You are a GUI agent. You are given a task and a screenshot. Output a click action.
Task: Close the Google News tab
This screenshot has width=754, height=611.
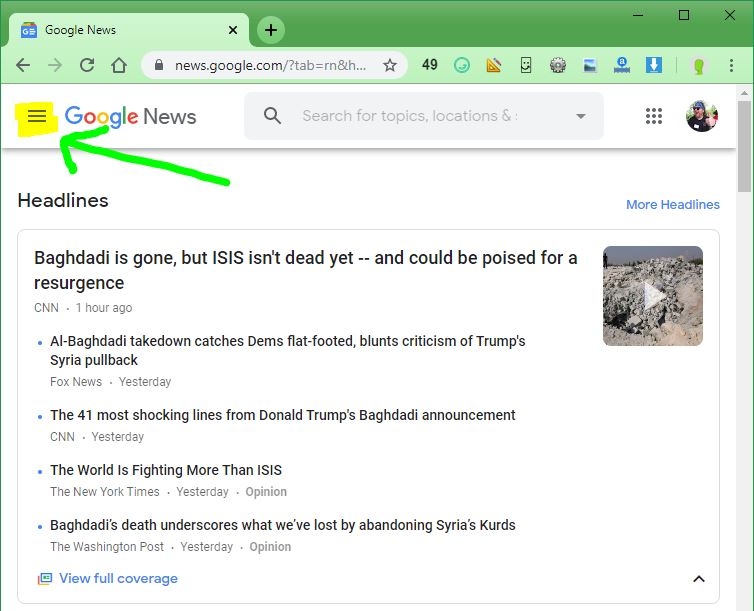[x=233, y=30]
